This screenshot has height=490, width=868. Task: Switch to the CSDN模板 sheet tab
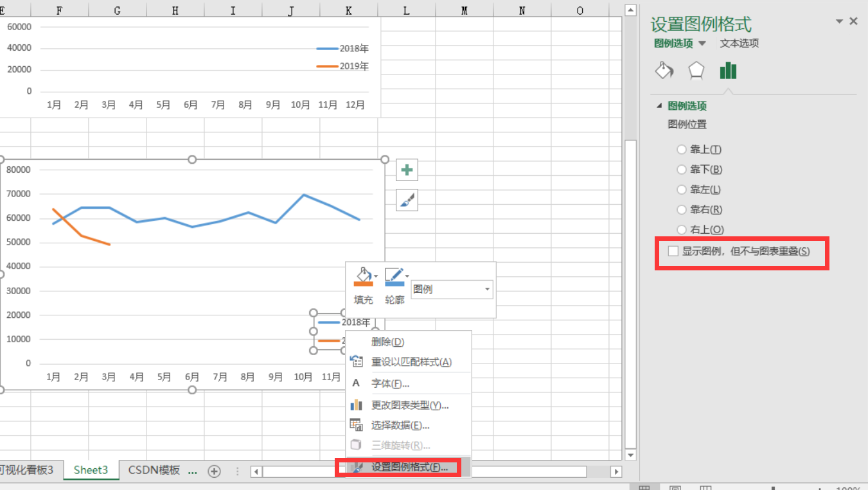point(154,470)
